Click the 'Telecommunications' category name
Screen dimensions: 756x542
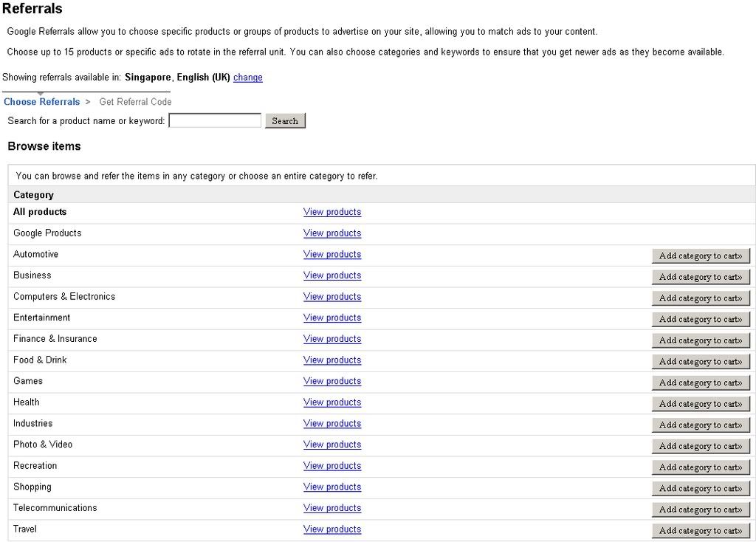55,508
